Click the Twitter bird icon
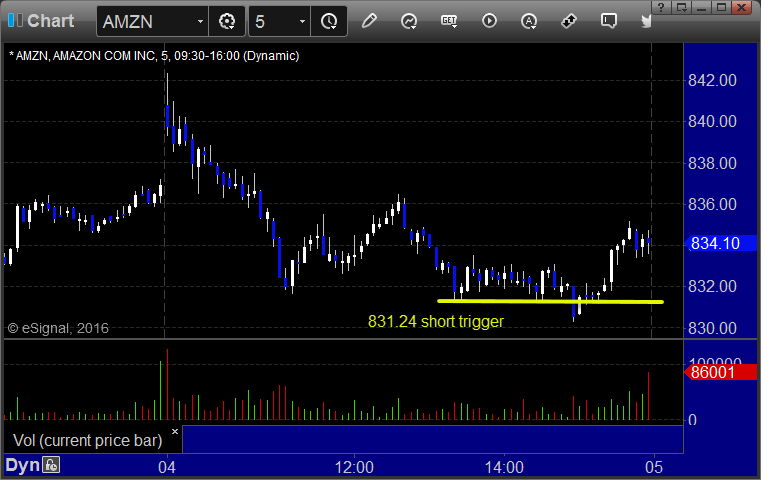Image resolution: width=774 pixels, height=480 pixels. click(647, 21)
